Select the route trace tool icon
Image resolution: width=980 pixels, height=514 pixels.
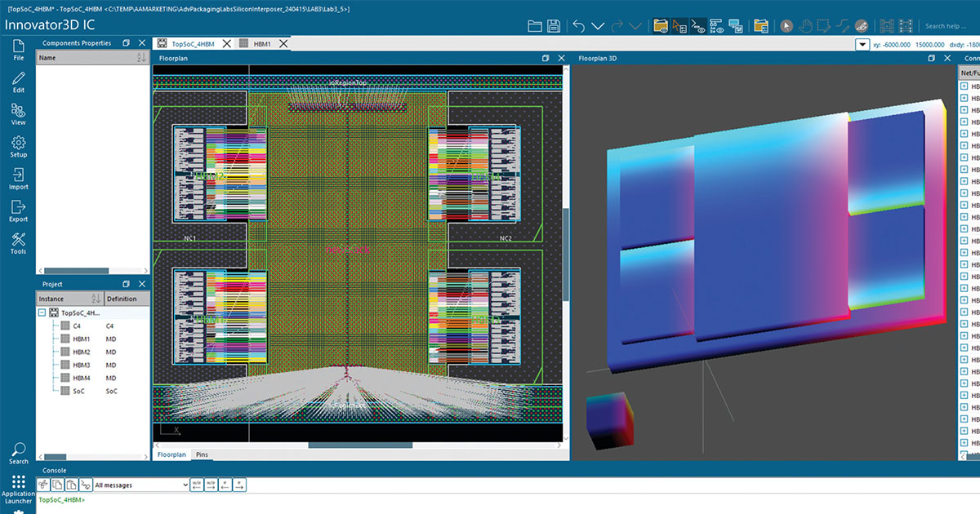tap(841, 25)
